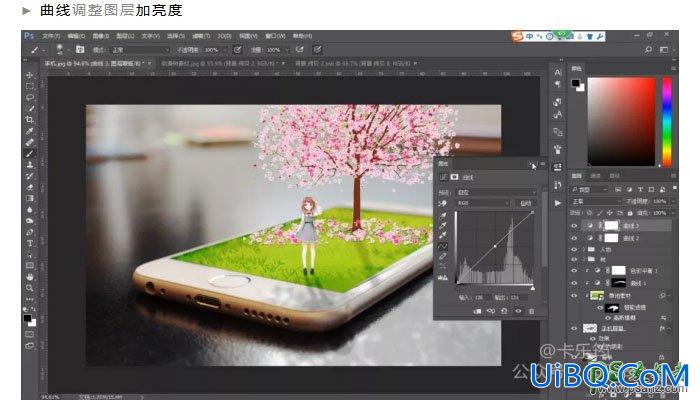Select the History Brush tool

(30, 176)
